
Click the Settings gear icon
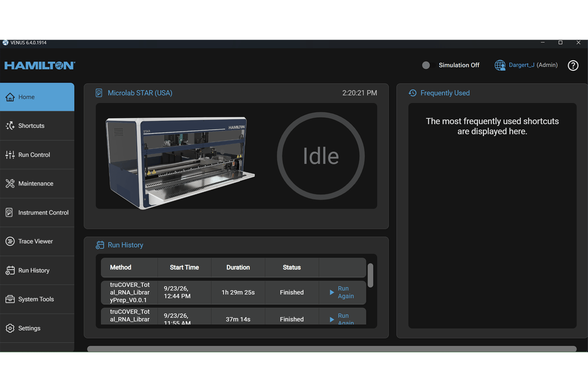click(x=10, y=328)
